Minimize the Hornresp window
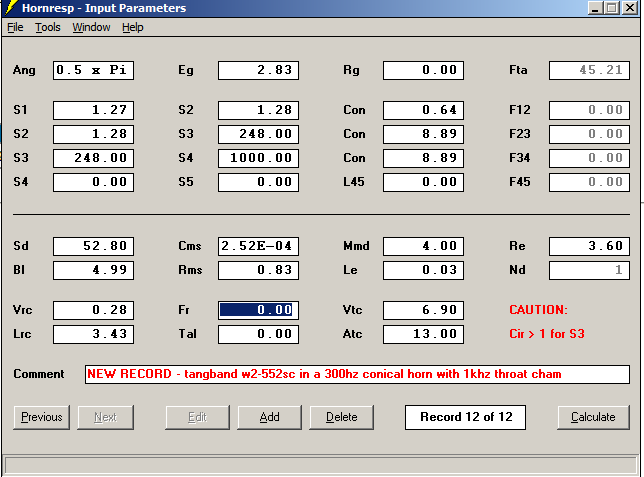The image size is (644, 477). 595,8
